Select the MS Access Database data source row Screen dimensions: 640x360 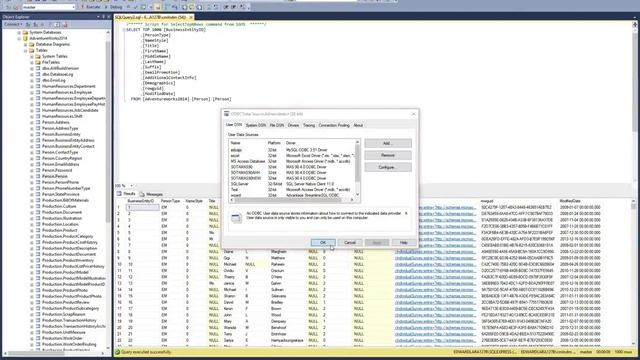click(x=291, y=161)
